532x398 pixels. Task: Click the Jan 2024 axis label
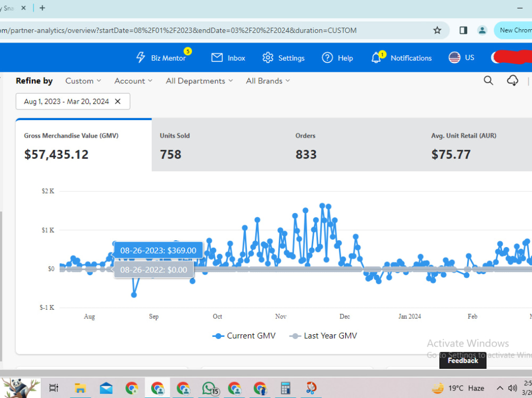[x=410, y=316]
